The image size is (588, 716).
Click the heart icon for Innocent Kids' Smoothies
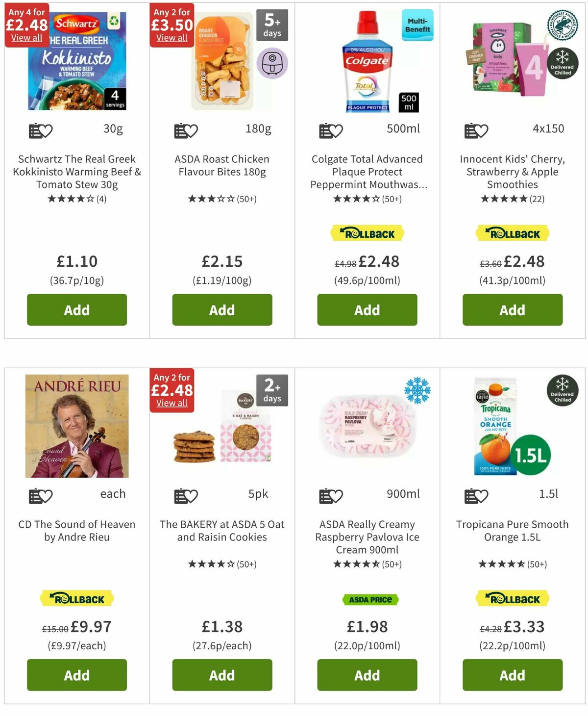483,130
